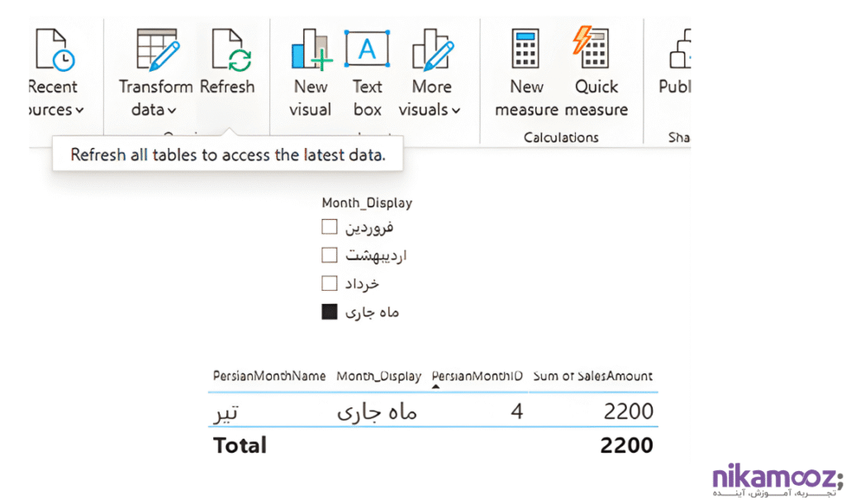Open the Recent sources icon
Viewport: 846px width, 504px height.
click(x=52, y=50)
